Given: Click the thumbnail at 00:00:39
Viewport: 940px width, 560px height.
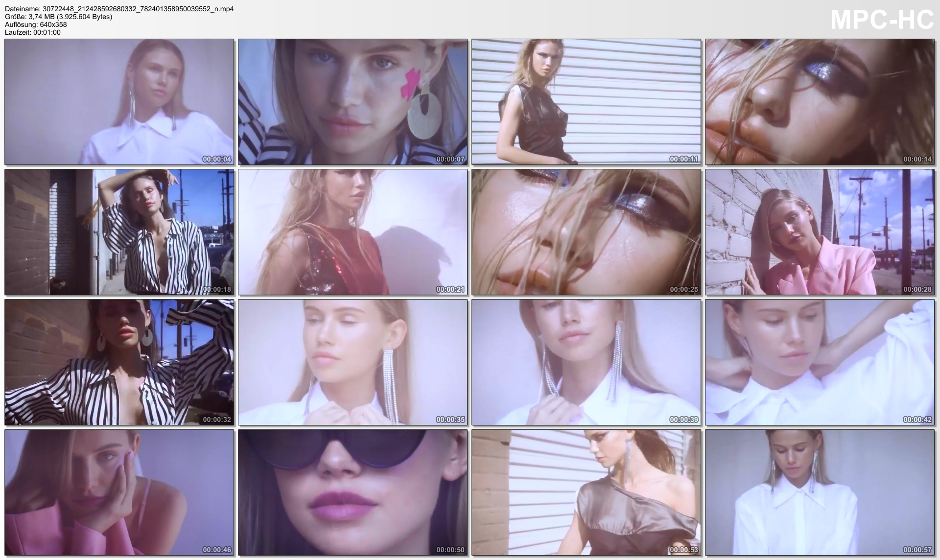Looking at the screenshot, I should click(586, 362).
